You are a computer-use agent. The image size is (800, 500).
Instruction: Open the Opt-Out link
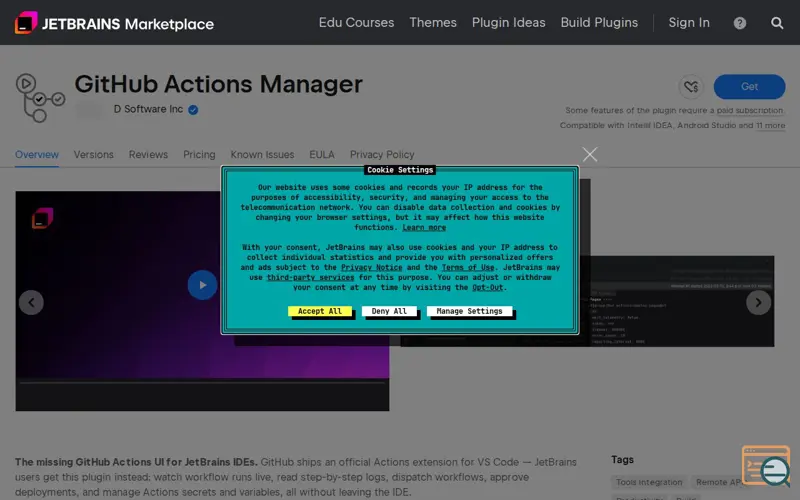(x=487, y=287)
